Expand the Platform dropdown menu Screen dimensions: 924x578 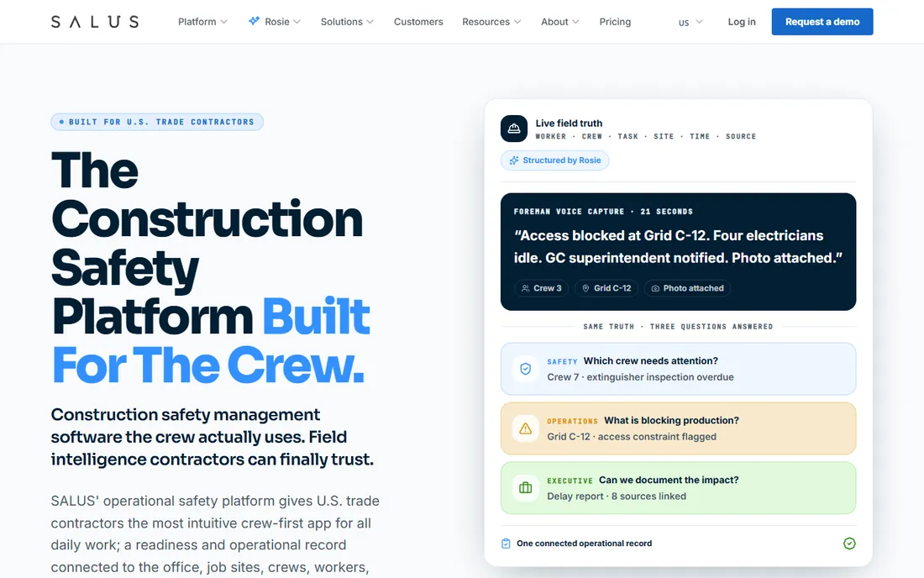coord(202,22)
